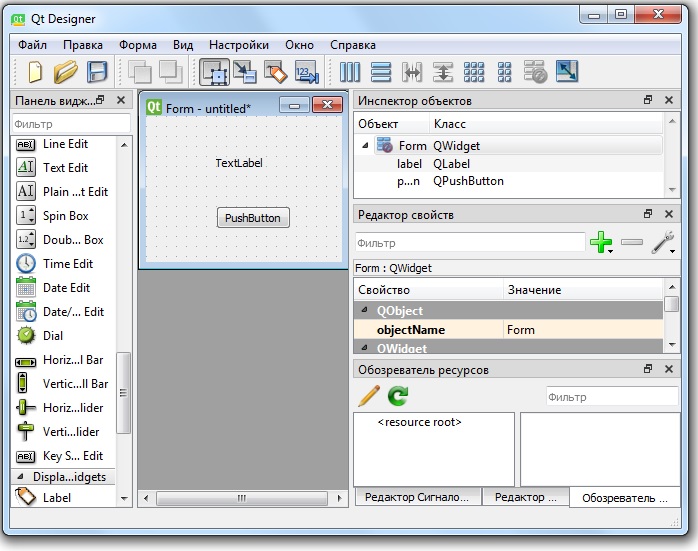
Task: Open the Форма menu
Action: click(x=138, y=45)
